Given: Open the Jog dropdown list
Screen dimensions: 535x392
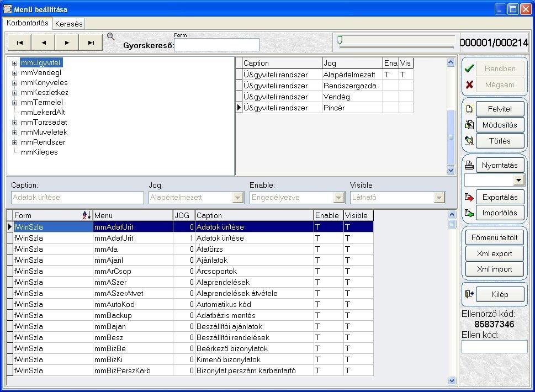Looking at the screenshot, I should click(238, 198).
